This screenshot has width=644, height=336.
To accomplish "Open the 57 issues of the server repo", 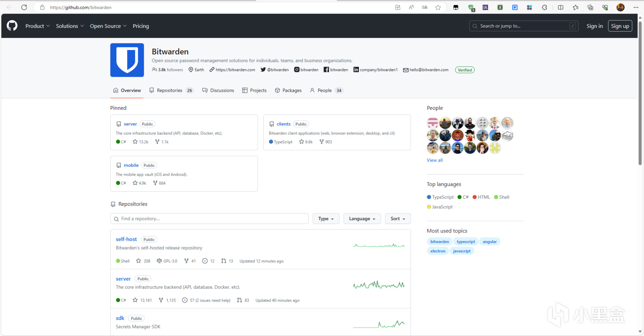I will (206, 300).
